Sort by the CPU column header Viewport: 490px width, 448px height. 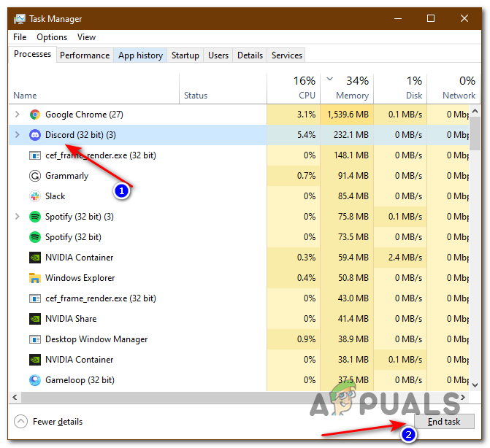[294, 89]
